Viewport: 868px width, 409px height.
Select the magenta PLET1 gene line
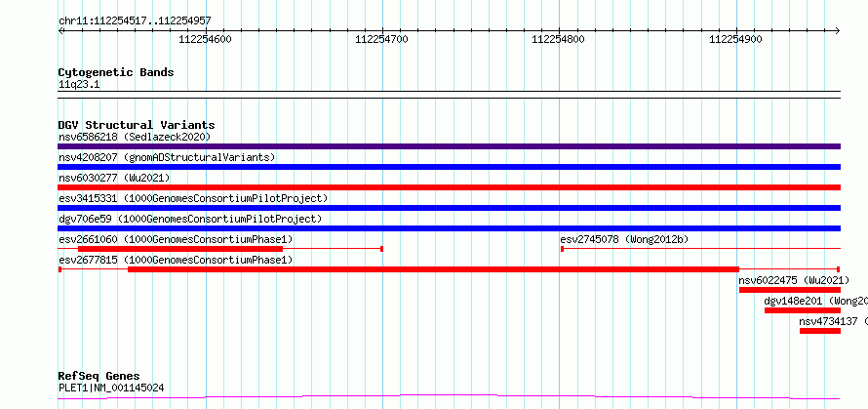[x=449, y=397]
